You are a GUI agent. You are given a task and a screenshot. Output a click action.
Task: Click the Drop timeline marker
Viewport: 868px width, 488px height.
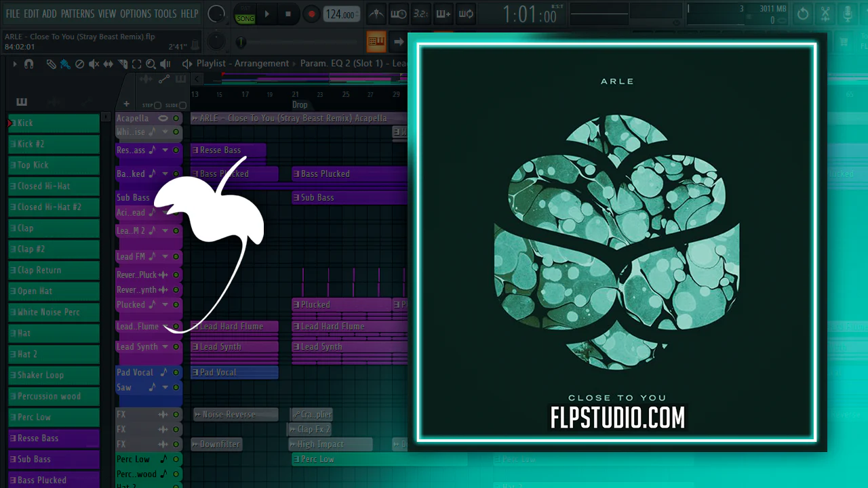(x=300, y=105)
